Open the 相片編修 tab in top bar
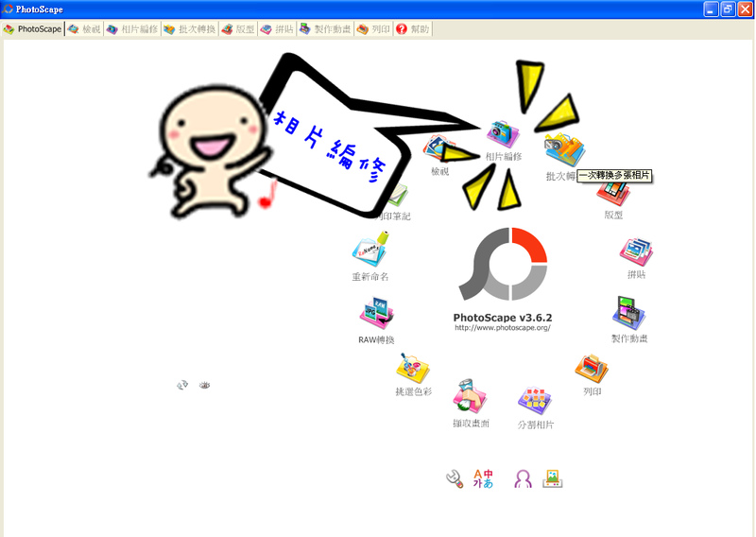Screen dimensions: 756x537 [132, 29]
